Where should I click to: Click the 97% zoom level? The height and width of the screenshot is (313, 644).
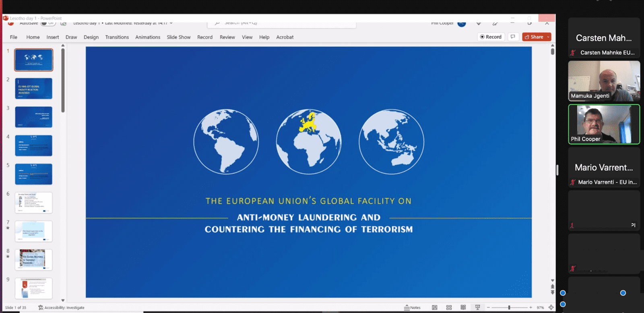(x=540, y=307)
